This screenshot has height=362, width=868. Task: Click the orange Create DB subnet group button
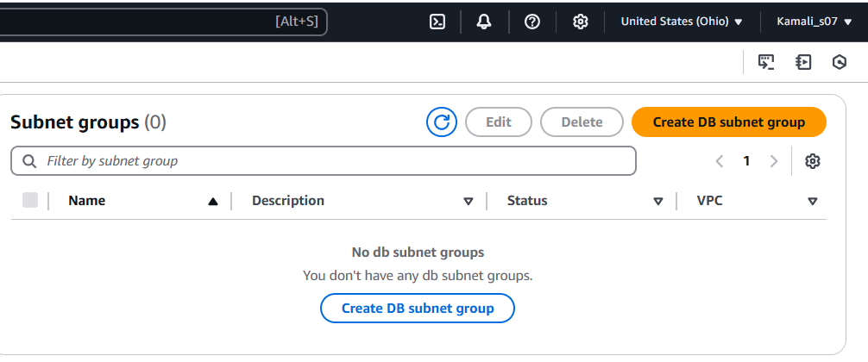[729, 122]
